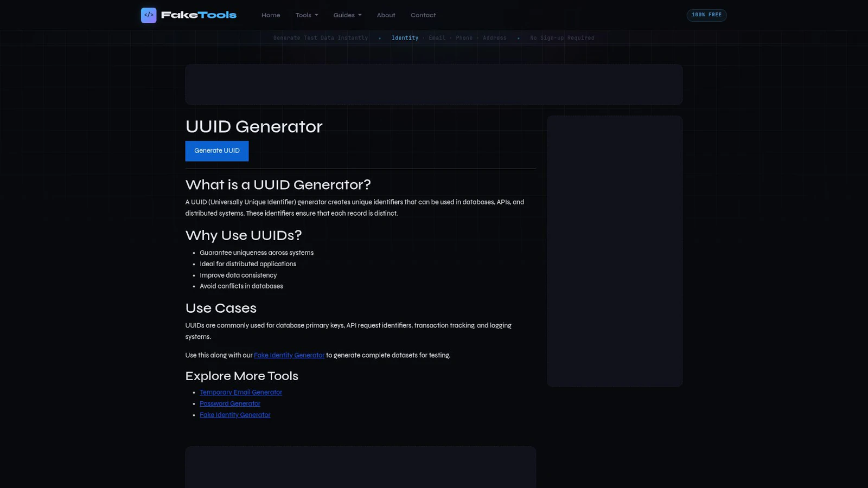Click 'Improve data consistency' bullet

point(238,275)
